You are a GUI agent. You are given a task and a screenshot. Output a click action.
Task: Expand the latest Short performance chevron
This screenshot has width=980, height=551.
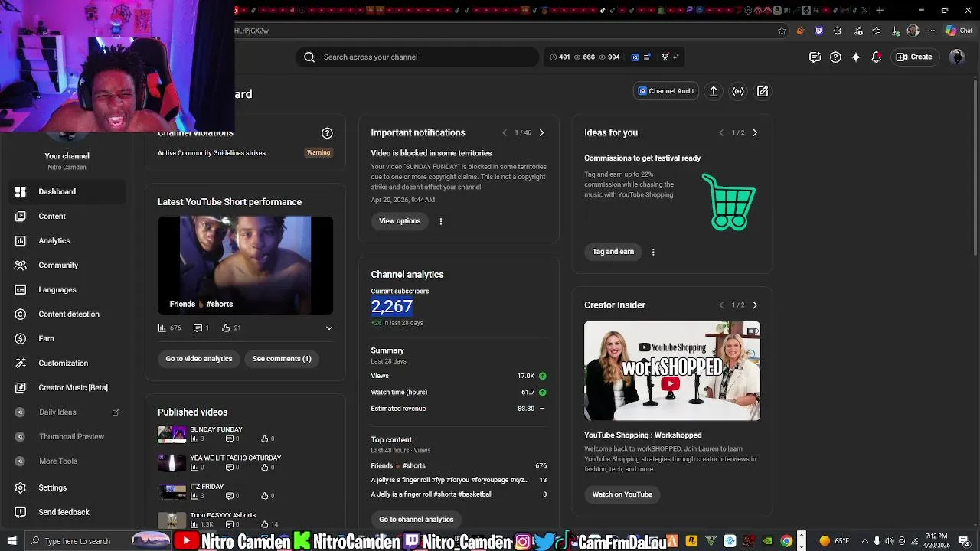click(x=329, y=328)
